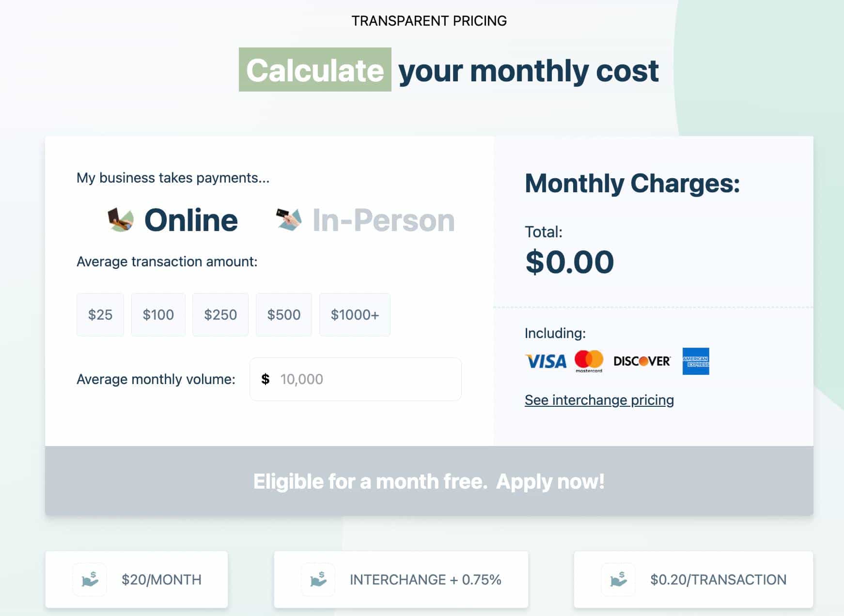Pick $250 average transaction amount
The image size is (844, 616).
pyautogui.click(x=220, y=315)
